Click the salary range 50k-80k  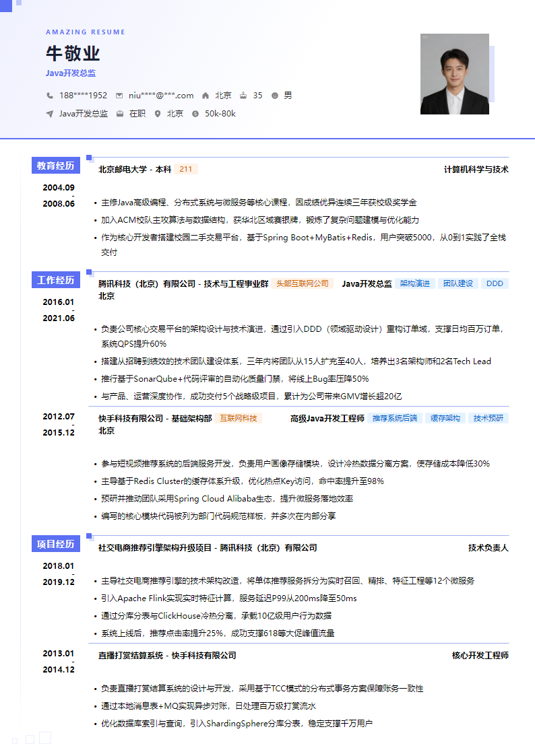point(220,114)
